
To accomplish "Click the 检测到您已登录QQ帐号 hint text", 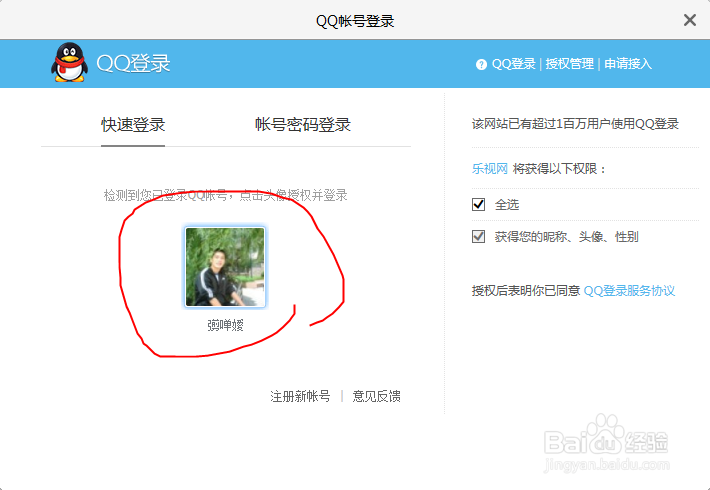I will pos(225,195).
